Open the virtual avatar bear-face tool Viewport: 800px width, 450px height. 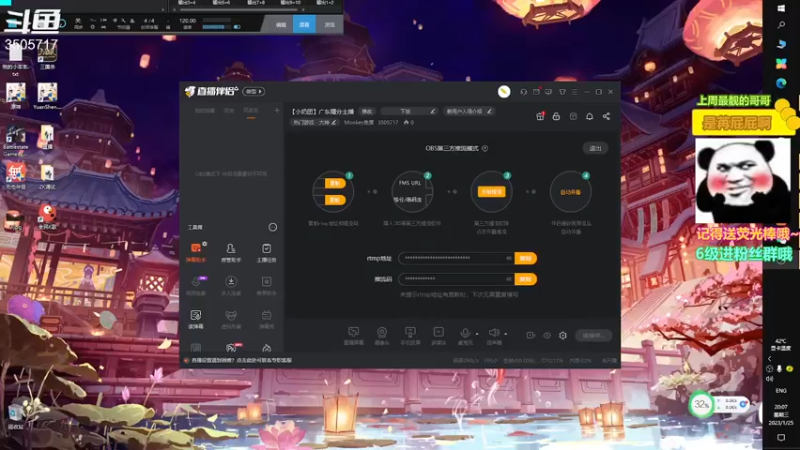(231, 319)
